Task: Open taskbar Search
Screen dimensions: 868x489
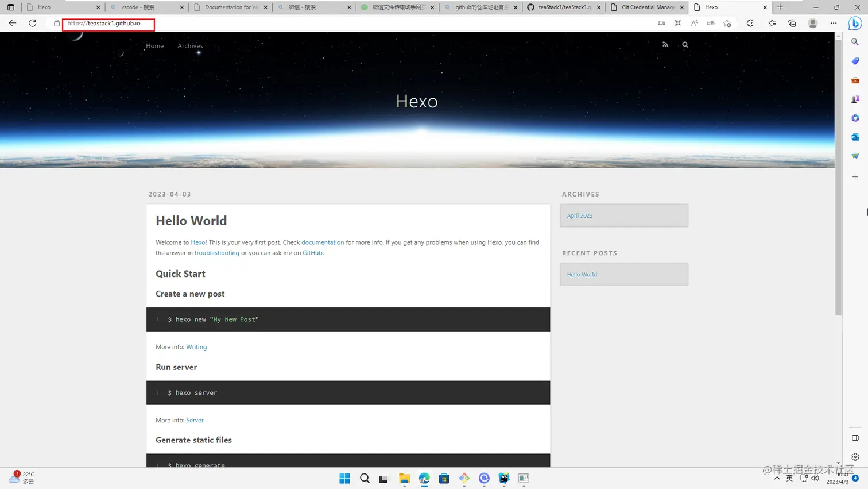Action: [x=365, y=478]
